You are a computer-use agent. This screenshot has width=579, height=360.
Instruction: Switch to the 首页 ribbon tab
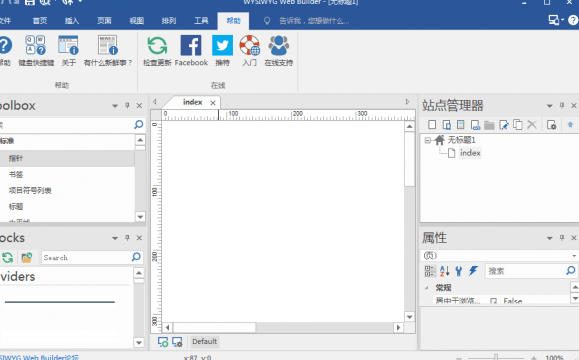[x=40, y=21]
